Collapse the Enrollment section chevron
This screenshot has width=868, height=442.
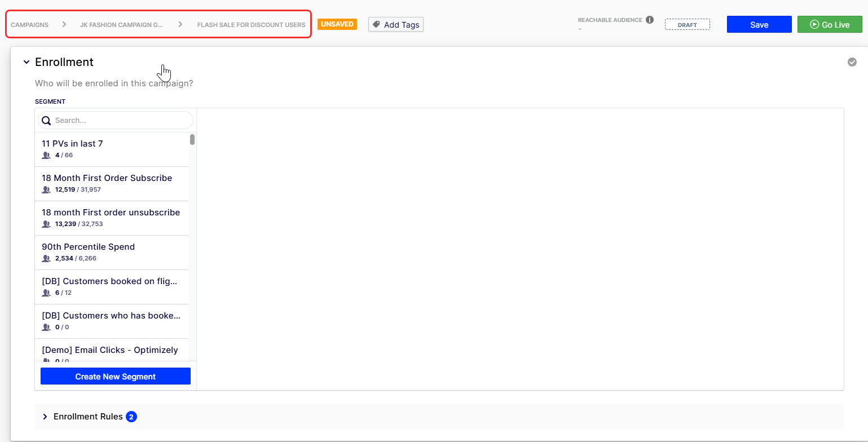click(x=27, y=62)
